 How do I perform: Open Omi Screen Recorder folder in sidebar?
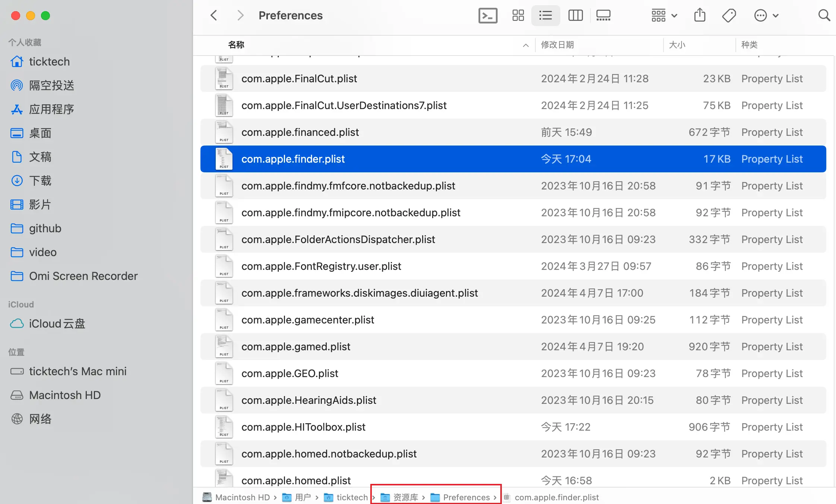(x=74, y=276)
